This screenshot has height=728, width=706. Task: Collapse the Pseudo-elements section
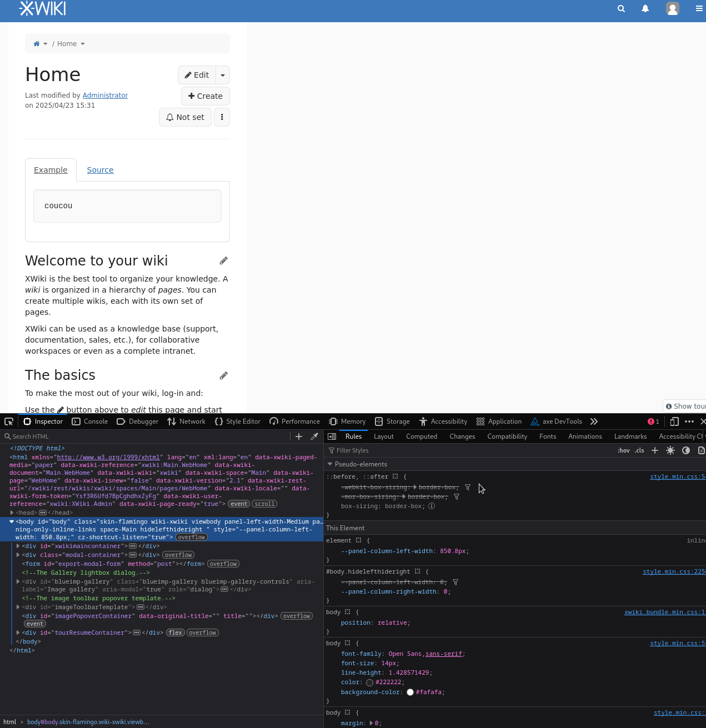point(330,464)
